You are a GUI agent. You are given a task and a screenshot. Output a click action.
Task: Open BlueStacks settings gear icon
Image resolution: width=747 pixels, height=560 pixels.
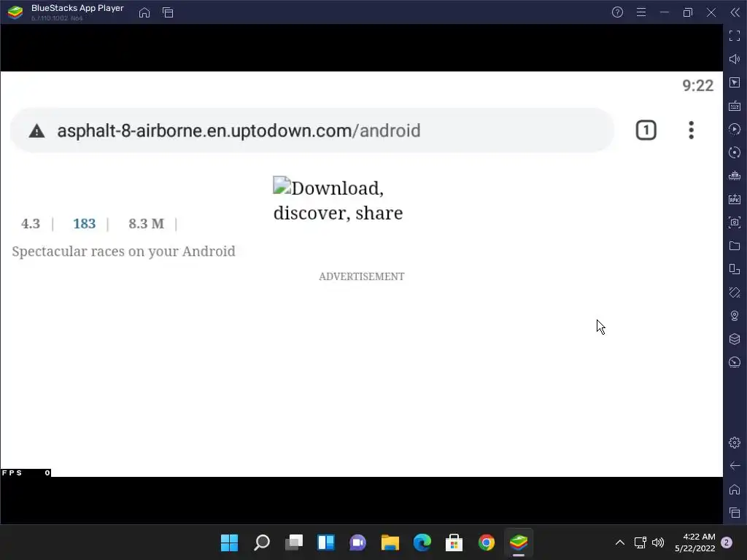(735, 443)
